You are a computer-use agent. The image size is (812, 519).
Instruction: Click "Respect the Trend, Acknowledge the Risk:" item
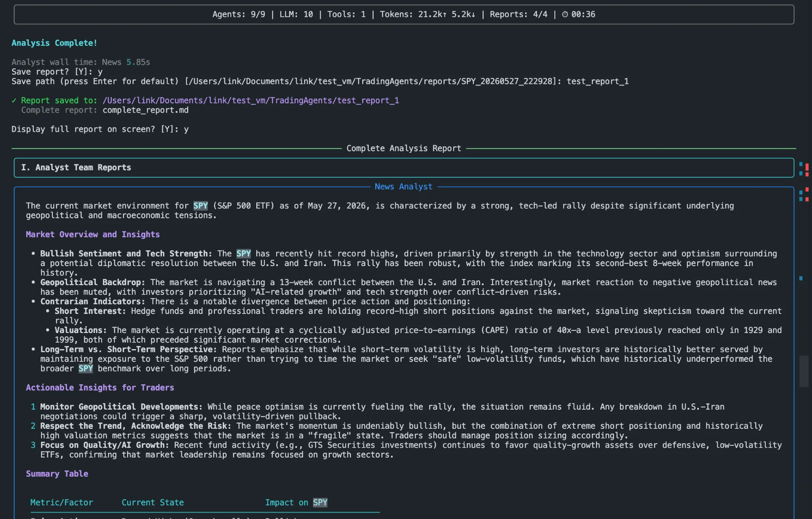pyautogui.click(x=136, y=426)
